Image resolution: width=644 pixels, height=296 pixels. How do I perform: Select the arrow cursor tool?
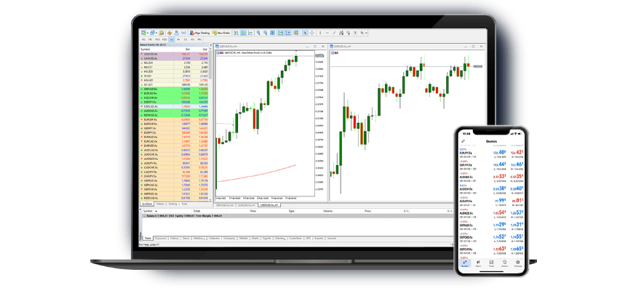point(305,33)
